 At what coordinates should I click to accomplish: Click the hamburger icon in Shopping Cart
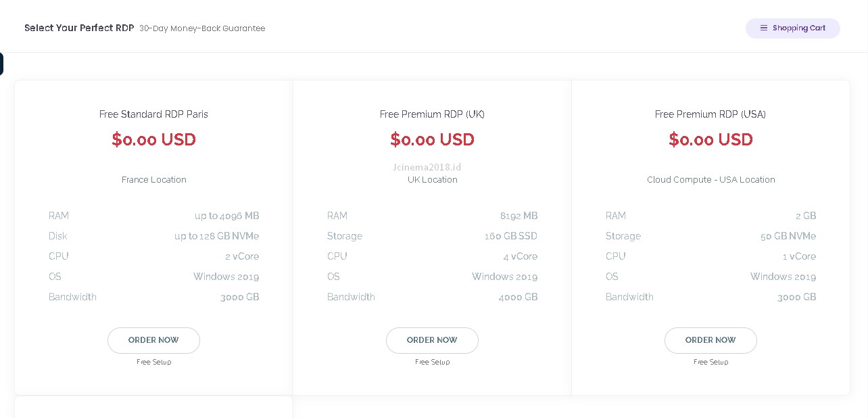pyautogui.click(x=764, y=28)
